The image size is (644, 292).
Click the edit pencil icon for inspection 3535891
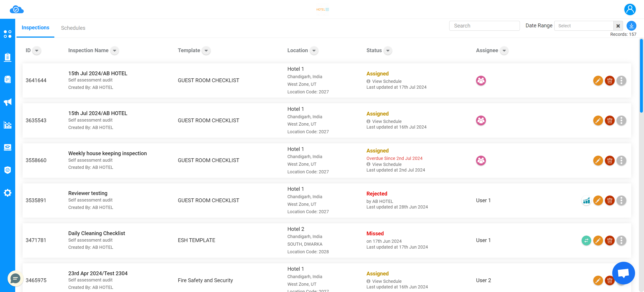(597, 200)
